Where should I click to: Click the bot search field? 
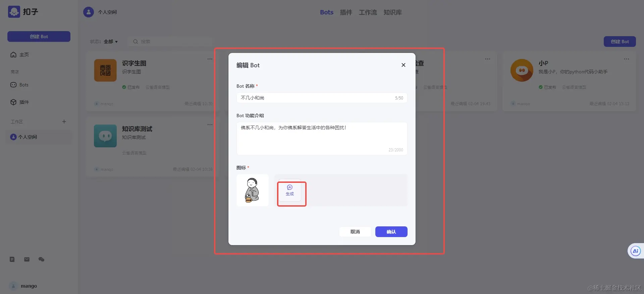coord(171,42)
